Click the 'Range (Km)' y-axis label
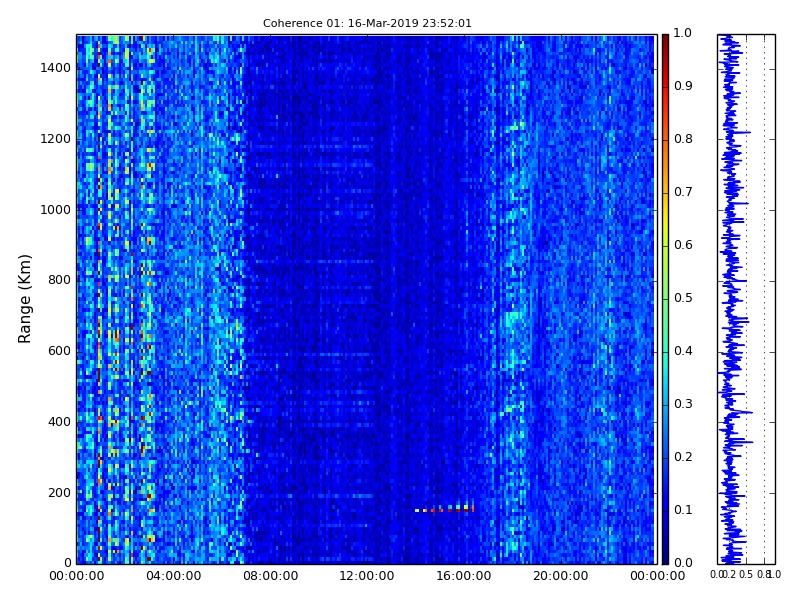This screenshot has height=600, width=800. 24,299
